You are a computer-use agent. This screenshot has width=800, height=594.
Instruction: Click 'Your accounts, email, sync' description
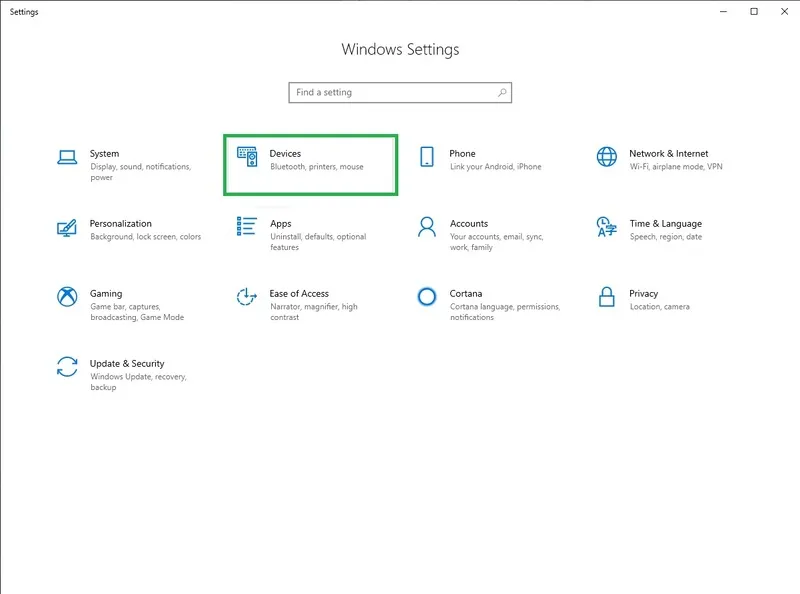point(496,242)
